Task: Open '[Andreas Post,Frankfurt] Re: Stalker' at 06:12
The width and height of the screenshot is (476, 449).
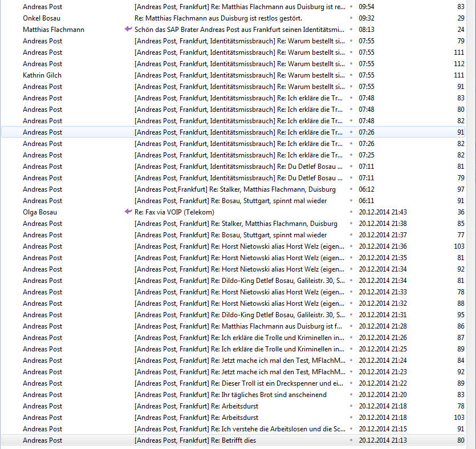Action: pos(235,189)
